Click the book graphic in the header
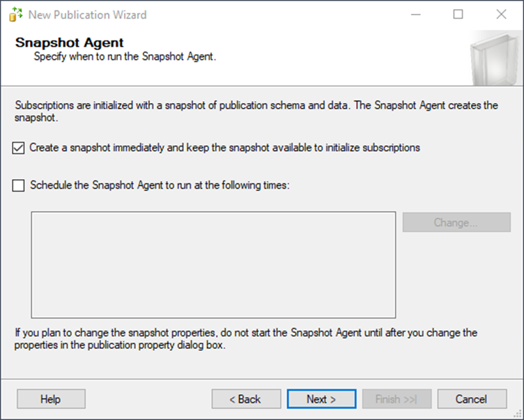524x420 pixels. [496, 59]
